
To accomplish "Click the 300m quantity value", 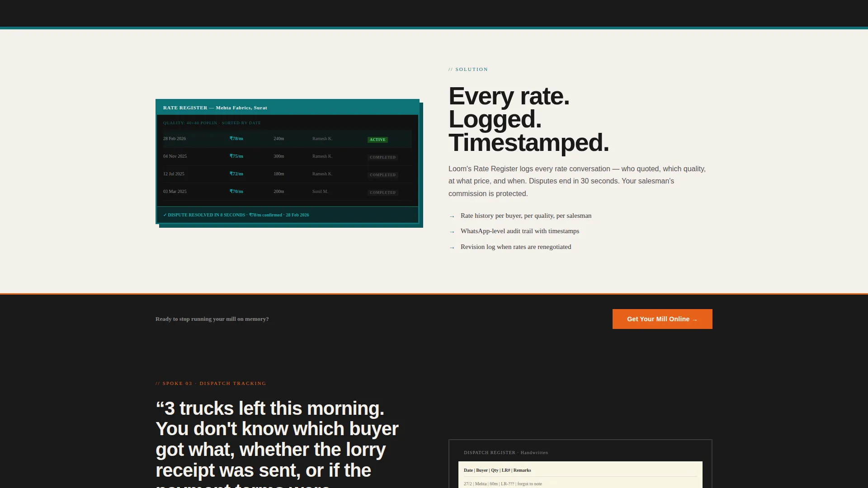I will click(x=279, y=156).
